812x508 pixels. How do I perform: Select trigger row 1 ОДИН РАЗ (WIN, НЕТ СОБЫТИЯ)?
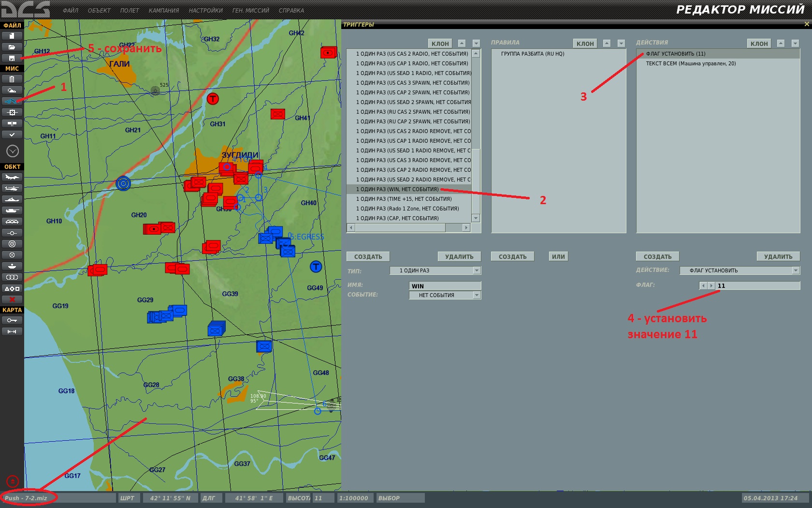pos(409,189)
